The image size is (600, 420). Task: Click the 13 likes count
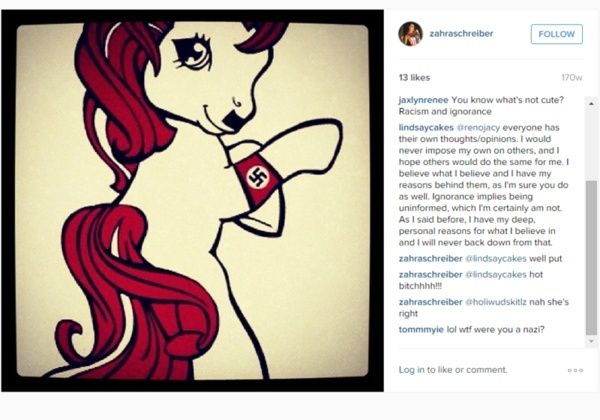414,78
